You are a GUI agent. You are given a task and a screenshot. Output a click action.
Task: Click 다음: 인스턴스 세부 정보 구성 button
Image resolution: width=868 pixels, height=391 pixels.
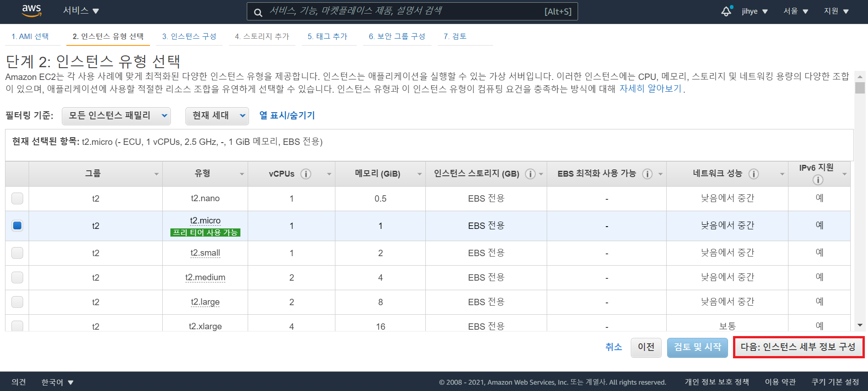(x=798, y=347)
